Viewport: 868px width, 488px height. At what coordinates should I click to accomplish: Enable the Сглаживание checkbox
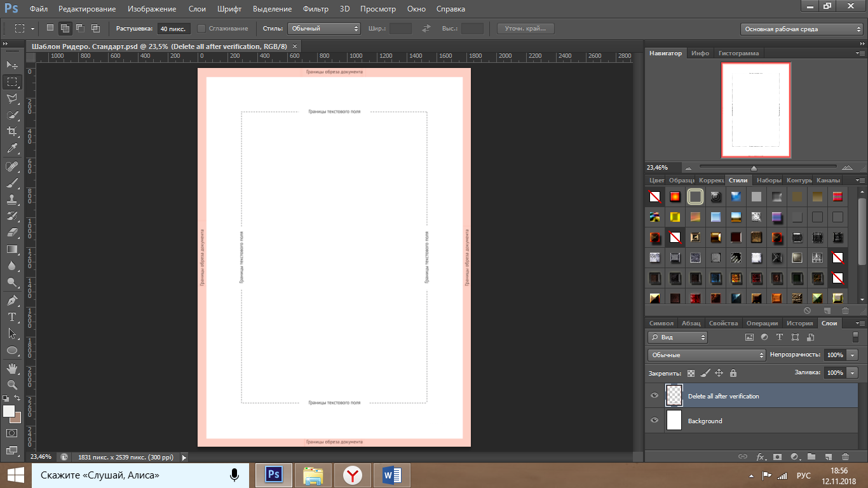pos(201,29)
